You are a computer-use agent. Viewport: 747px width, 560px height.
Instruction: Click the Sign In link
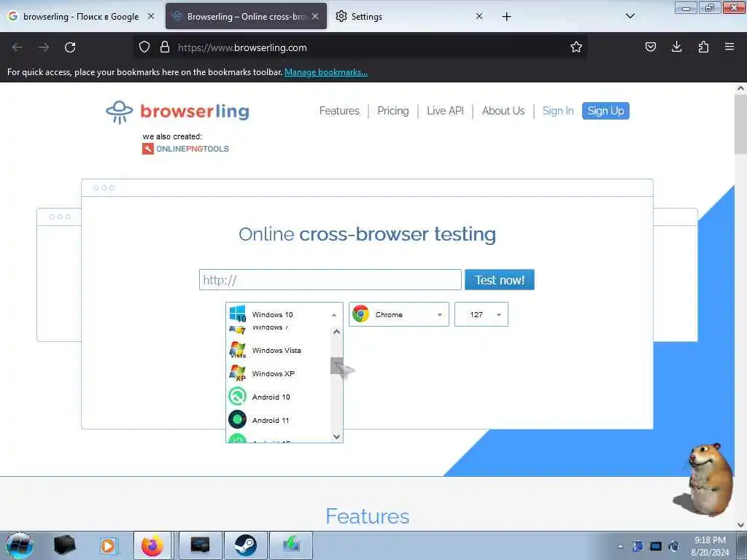pos(558,111)
